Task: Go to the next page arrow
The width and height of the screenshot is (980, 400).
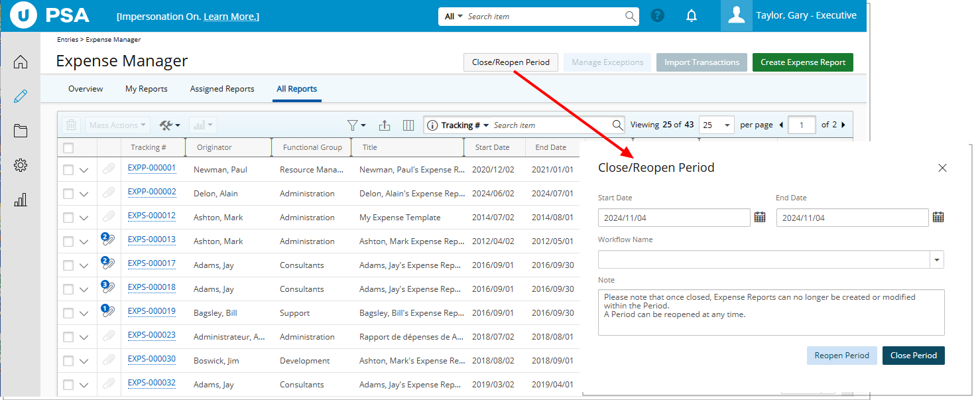Action: click(x=843, y=125)
